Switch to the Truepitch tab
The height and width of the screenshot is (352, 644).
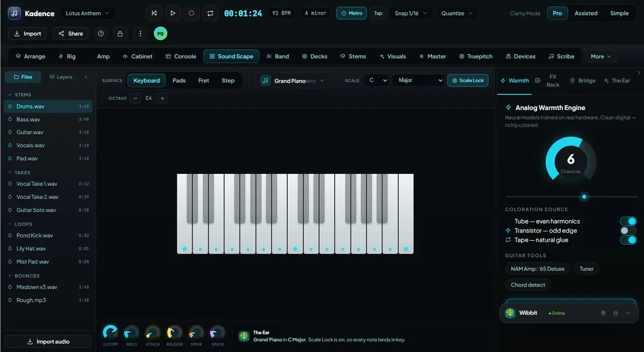click(x=475, y=56)
